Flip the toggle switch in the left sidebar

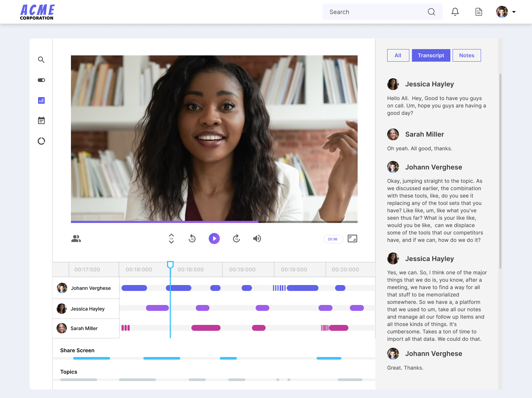coord(41,80)
